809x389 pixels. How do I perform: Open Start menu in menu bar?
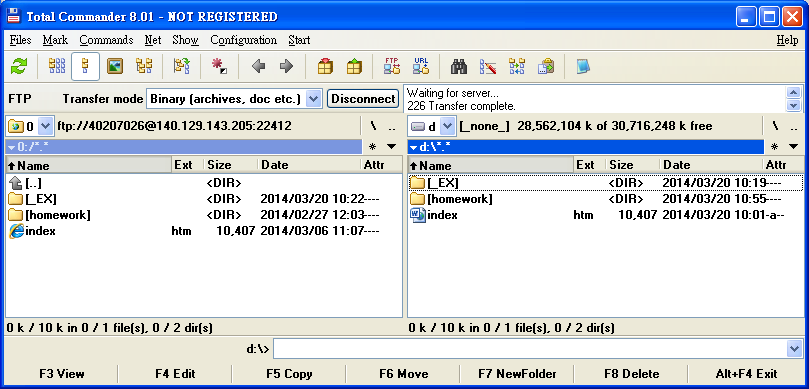pos(299,40)
